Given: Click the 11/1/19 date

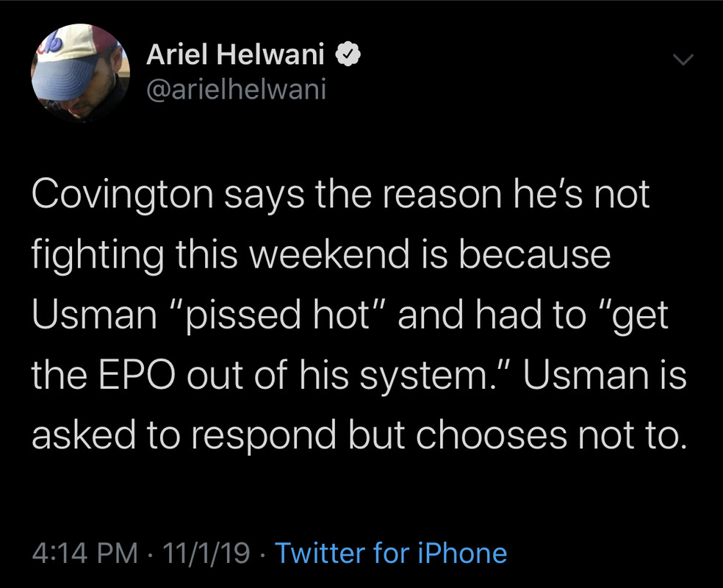Looking at the screenshot, I should (206, 553).
